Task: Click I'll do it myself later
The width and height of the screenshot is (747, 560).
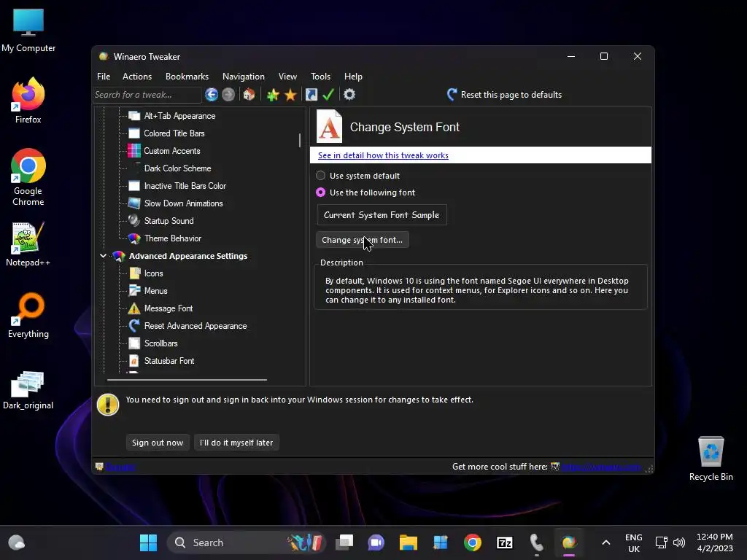Action: point(236,443)
